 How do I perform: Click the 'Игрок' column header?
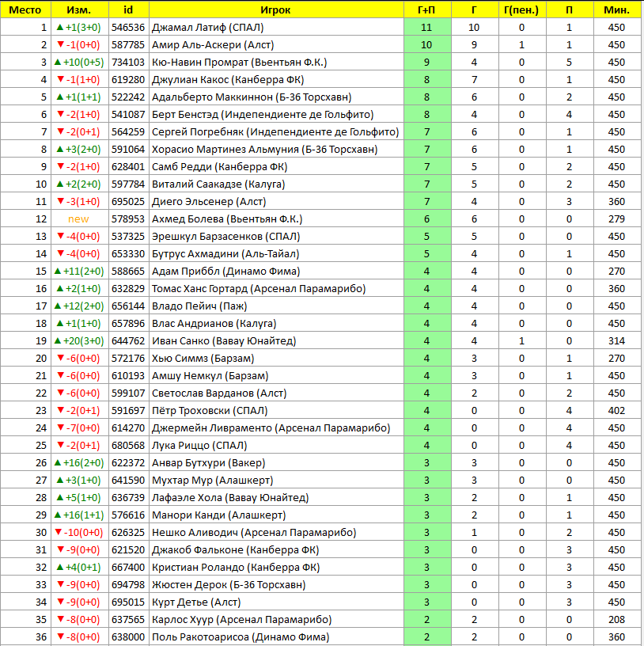tap(276, 9)
